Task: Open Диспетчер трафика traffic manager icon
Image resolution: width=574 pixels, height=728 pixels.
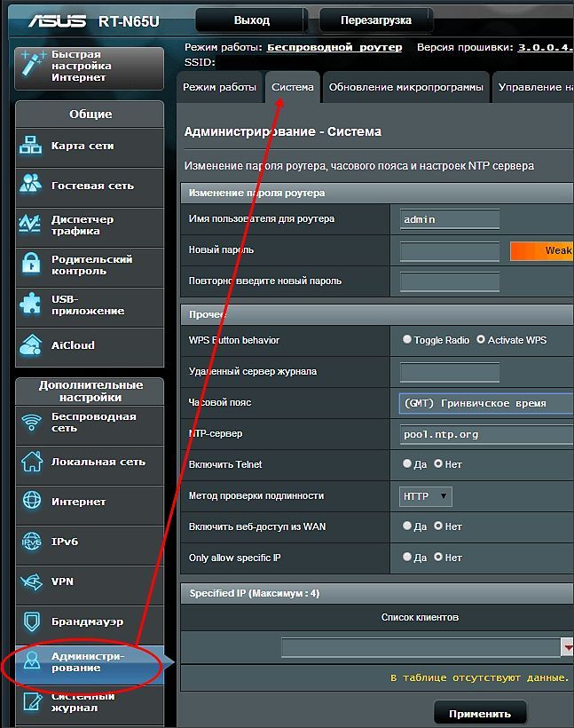Action: click(29, 225)
